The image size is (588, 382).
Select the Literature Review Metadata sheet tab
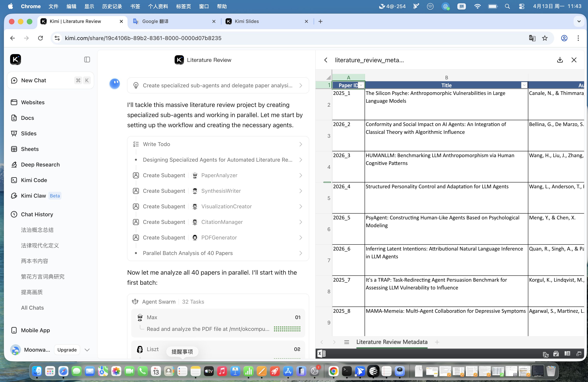tap(392, 342)
